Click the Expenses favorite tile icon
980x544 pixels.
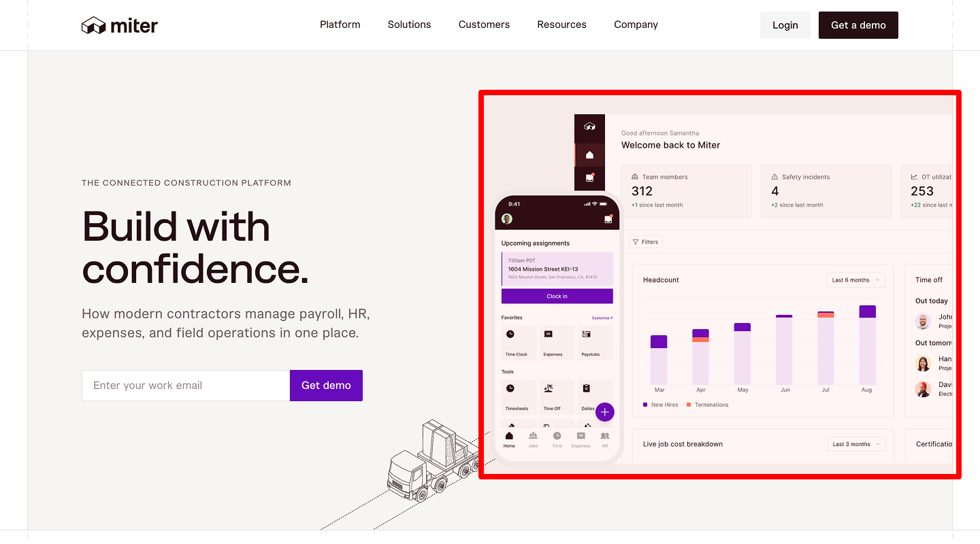pos(549,335)
